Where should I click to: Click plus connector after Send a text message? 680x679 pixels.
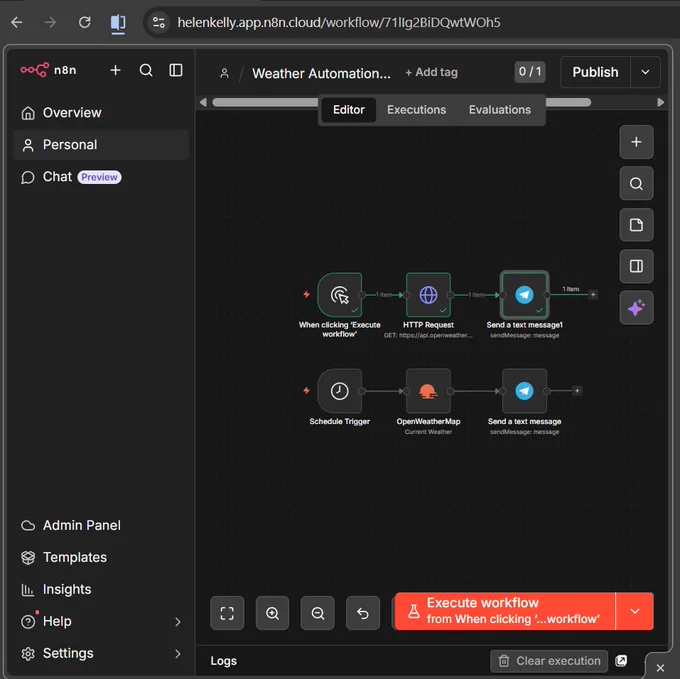[x=577, y=391]
